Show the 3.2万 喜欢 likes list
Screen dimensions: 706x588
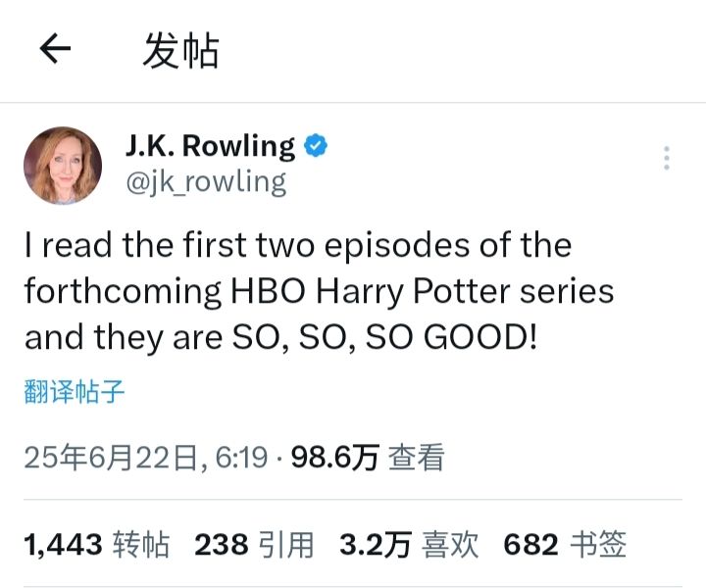coord(409,545)
